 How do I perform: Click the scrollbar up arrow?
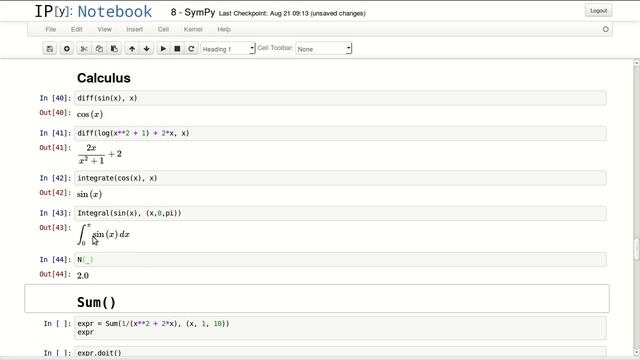636,63
